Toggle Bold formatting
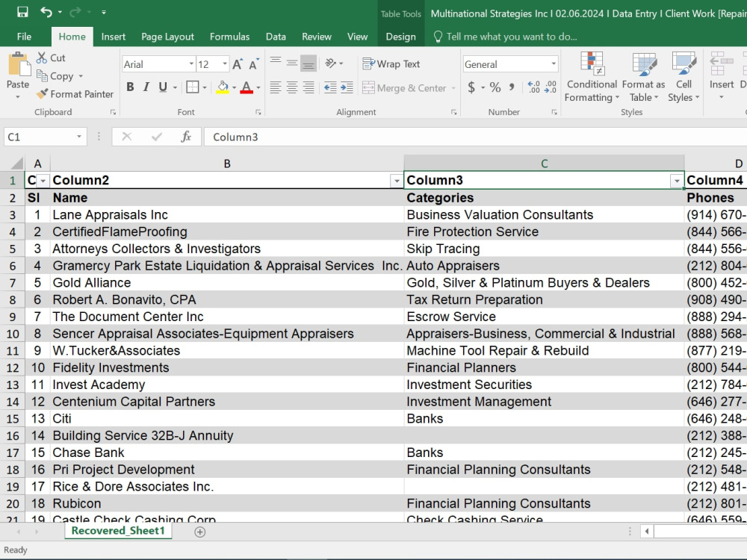This screenshot has height=560, width=747. (130, 87)
